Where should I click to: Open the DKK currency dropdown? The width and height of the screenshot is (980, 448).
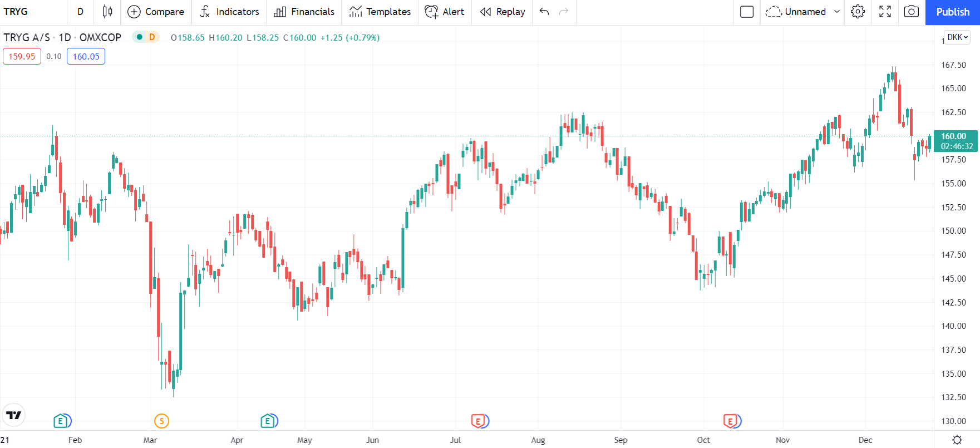tap(958, 37)
